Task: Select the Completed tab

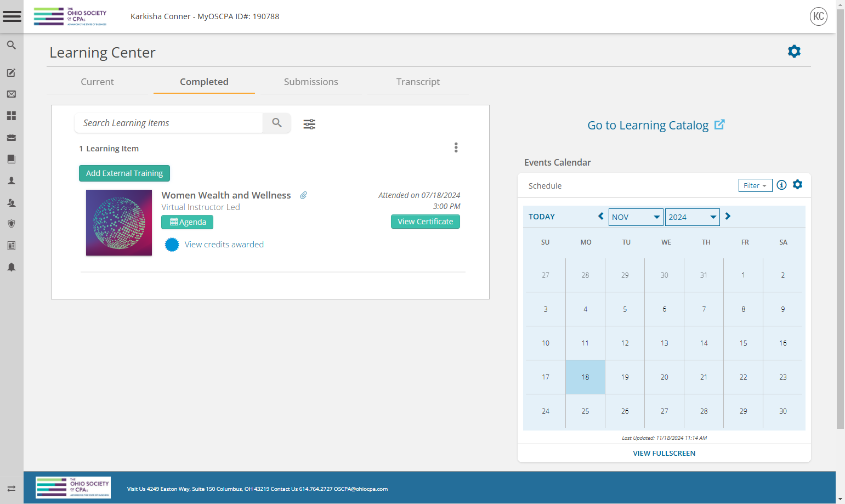Action: 204,82
